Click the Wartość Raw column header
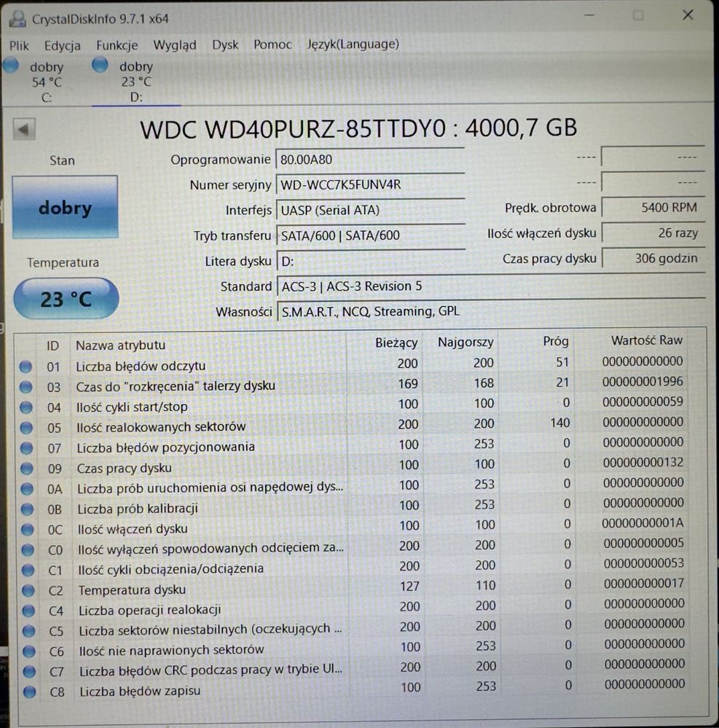This screenshot has width=719, height=728. pyautogui.click(x=647, y=340)
